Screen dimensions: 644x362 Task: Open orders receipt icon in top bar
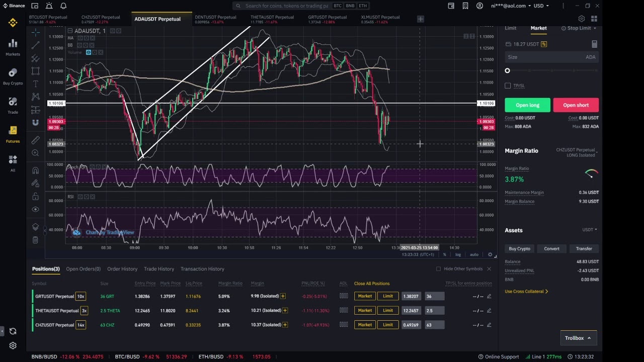(x=465, y=6)
